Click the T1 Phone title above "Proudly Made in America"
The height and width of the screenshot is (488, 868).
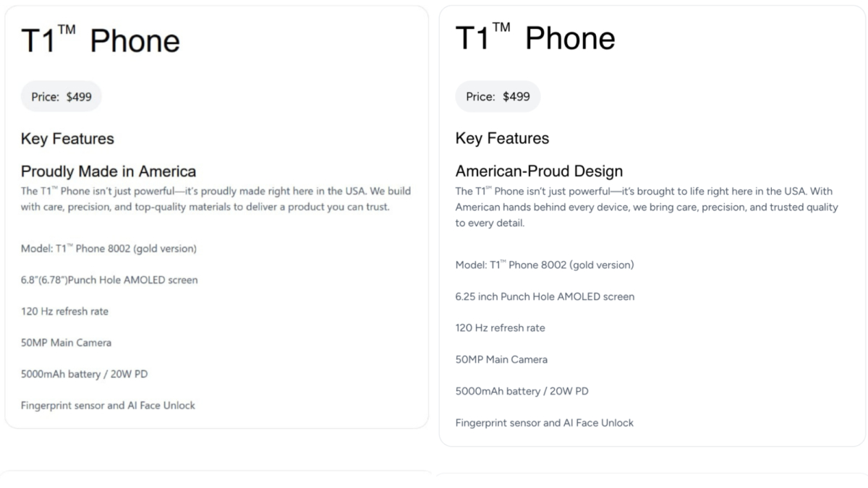101,40
